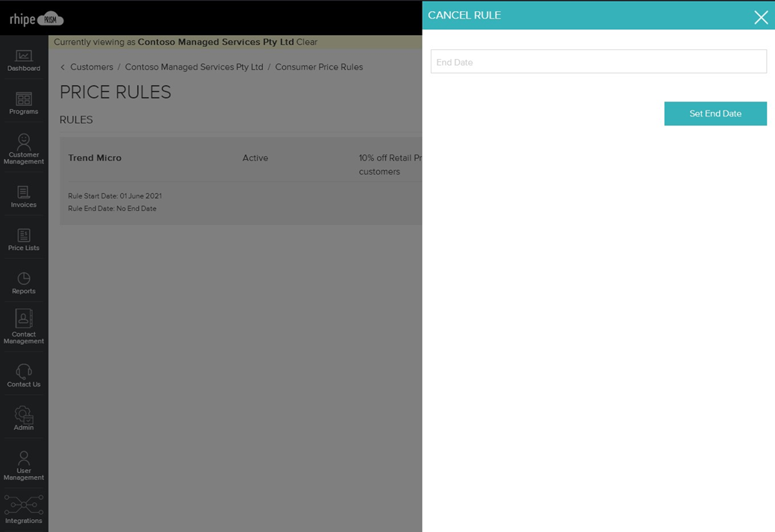Viewport: 775px width, 532px height.
Task: Open the Admin gear icon
Action: (24, 416)
